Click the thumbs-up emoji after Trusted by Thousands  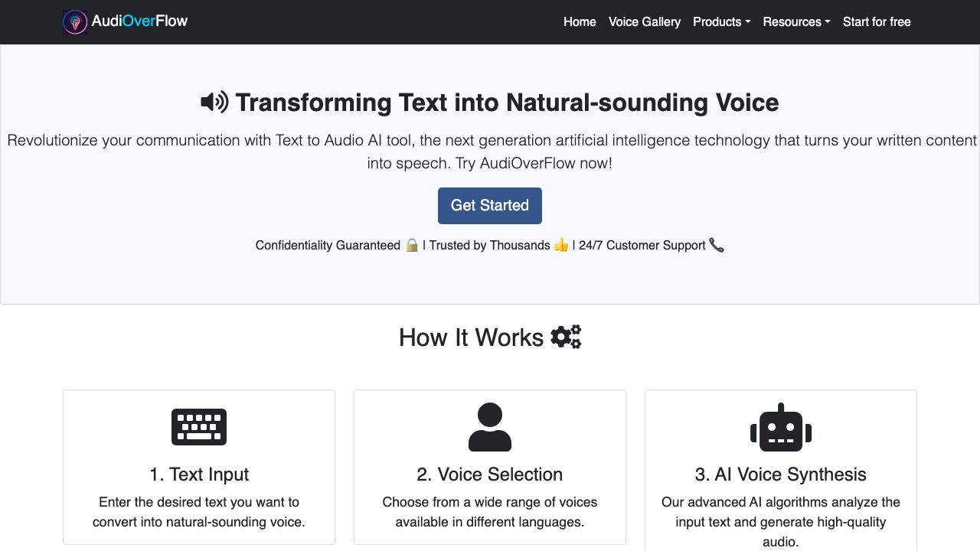[x=561, y=245]
